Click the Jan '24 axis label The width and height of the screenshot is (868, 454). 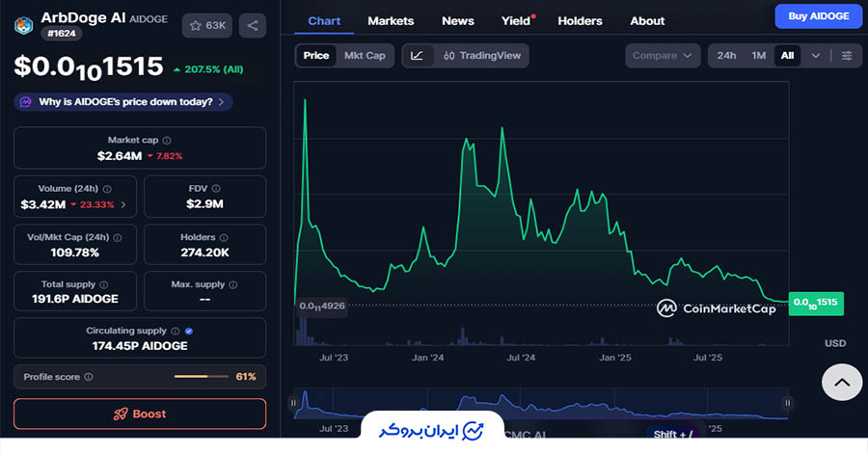tap(427, 358)
